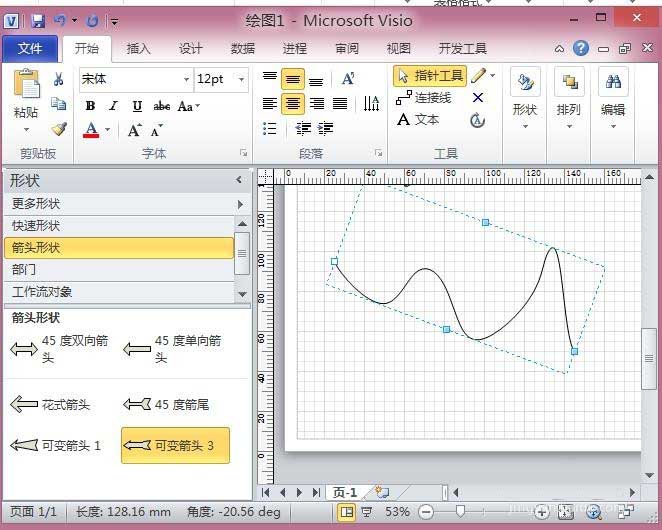Switch to the 数据 tab
The width and height of the screenshot is (662, 530).
click(243, 49)
